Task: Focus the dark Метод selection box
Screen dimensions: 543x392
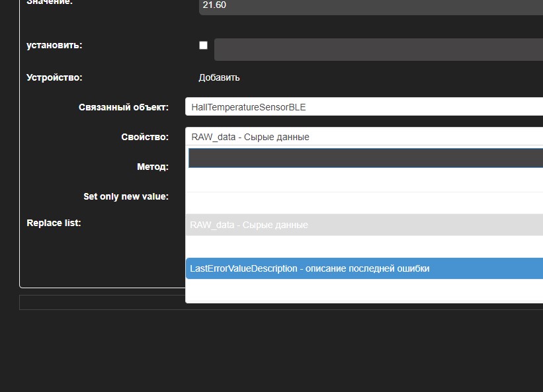Action: click(x=364, y=157)
